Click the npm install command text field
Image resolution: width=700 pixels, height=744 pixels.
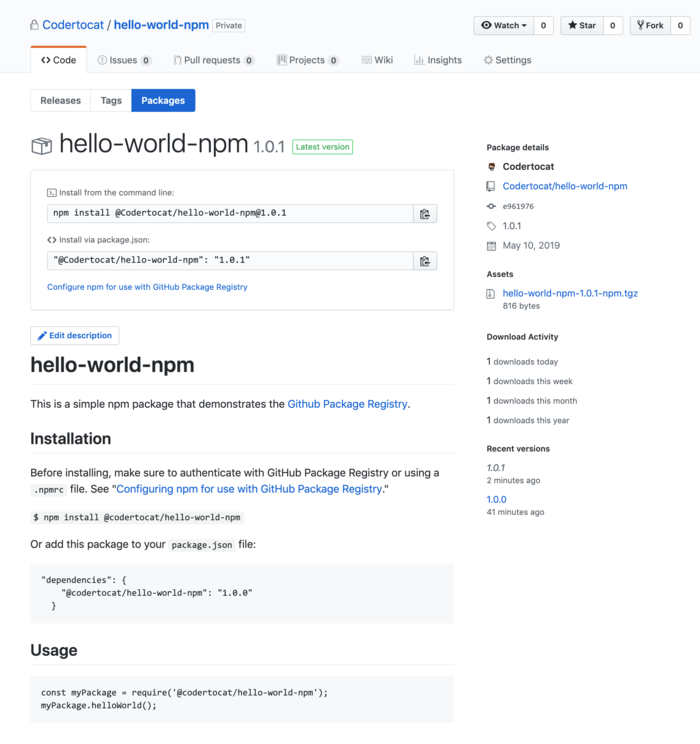230,214
